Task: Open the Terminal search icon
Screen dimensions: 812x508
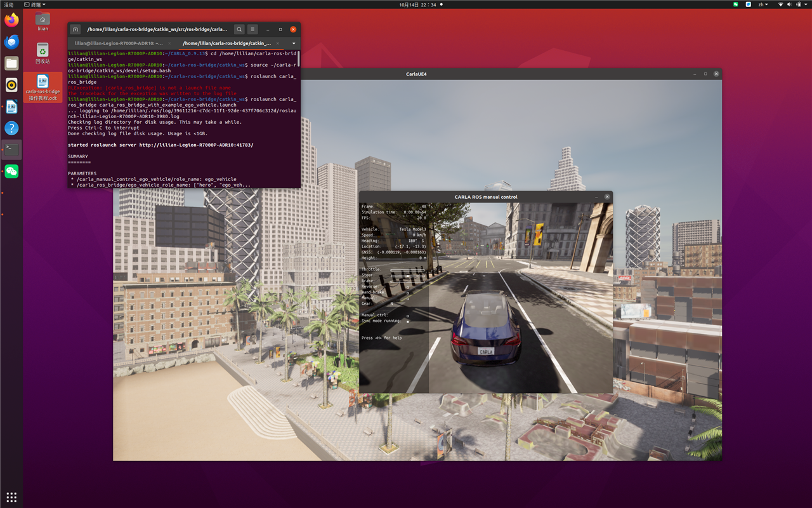Action: click(x=239, y=29)
